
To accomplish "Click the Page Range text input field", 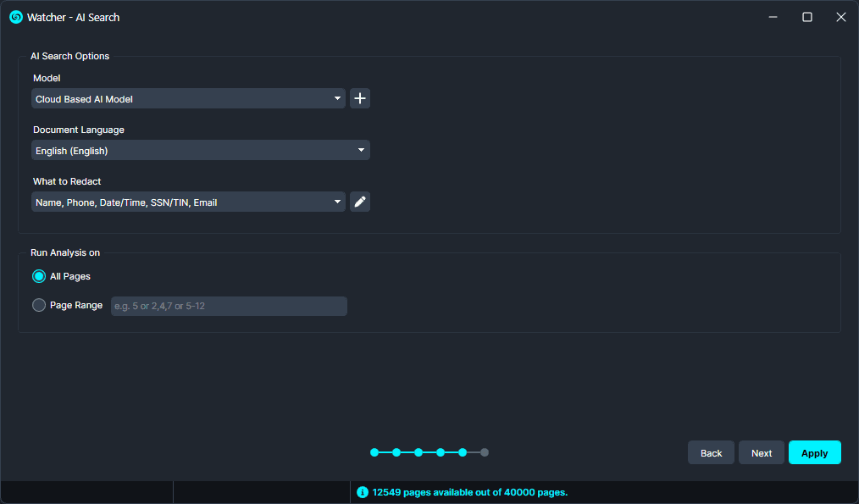I will pos(229,306).
